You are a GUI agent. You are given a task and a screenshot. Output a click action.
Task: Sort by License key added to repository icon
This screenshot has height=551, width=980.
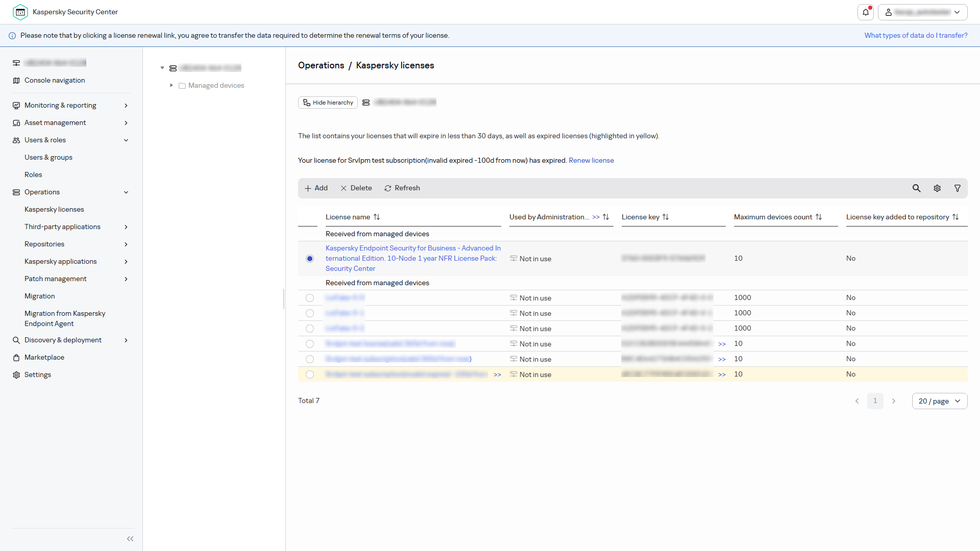click(x=955, y=217)
